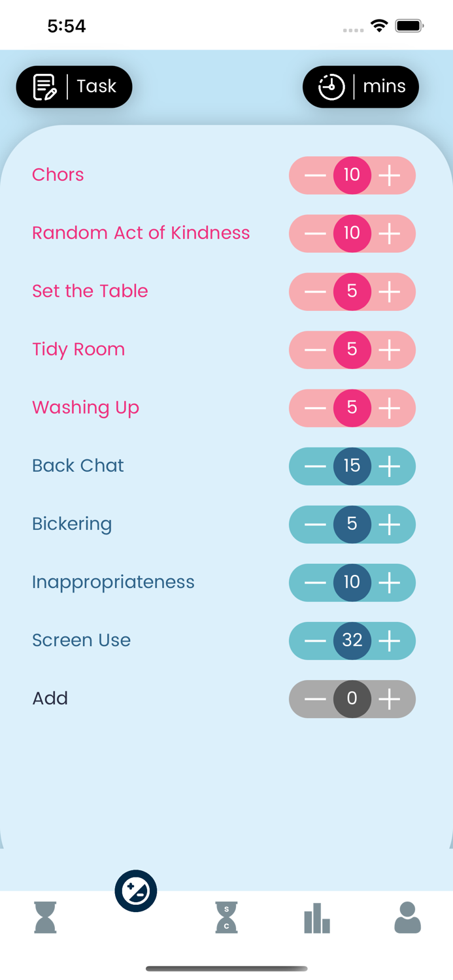The width and height of the screenshot is (453, 980).
Task: Tap the Wi-Fi status icon
Action: pyautogui.click(x=380, y=26)
